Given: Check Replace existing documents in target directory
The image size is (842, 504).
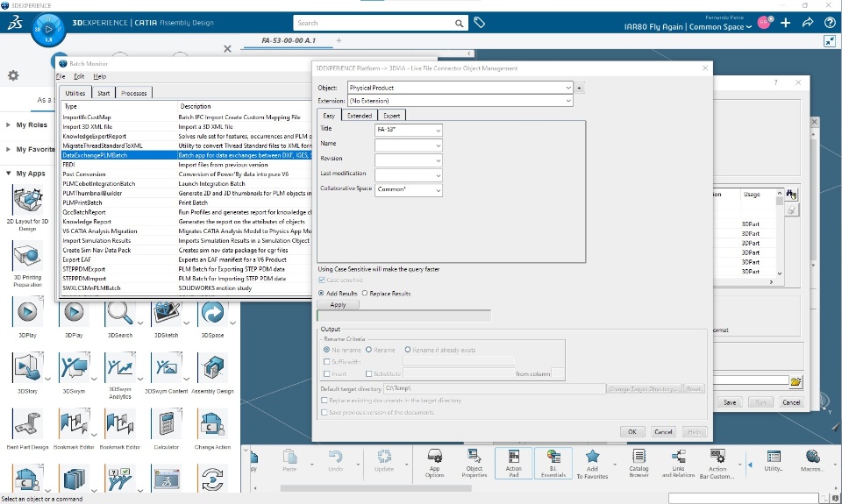Looking at the screenshot, I should pyautogui.click(x=325, y=401).
